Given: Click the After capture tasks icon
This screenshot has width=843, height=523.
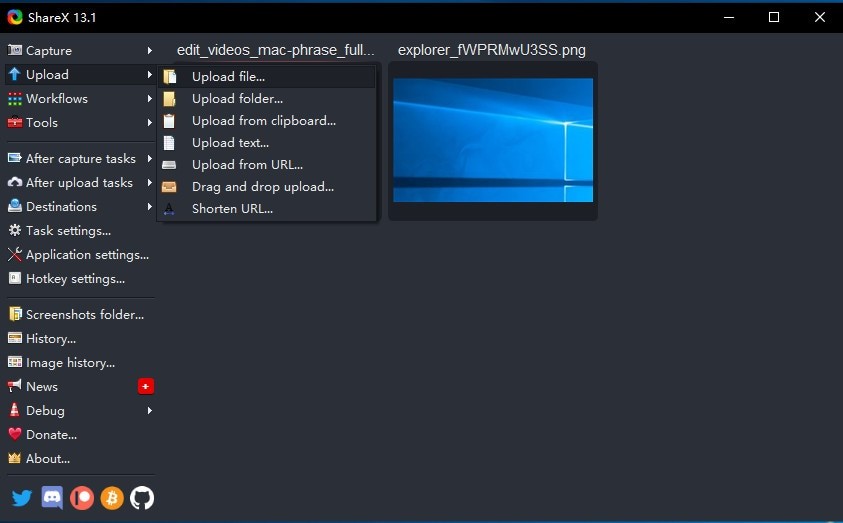Looking at the screenshot, I should (15, 158).
